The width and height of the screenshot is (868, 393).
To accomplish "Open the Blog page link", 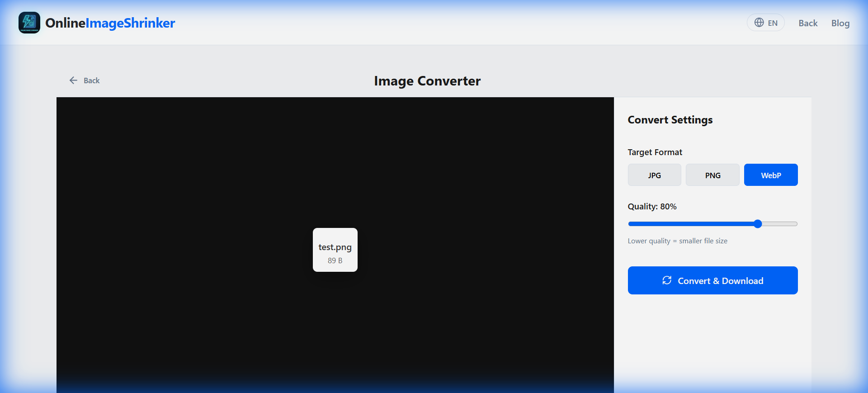I will click(x=840, y=23).
